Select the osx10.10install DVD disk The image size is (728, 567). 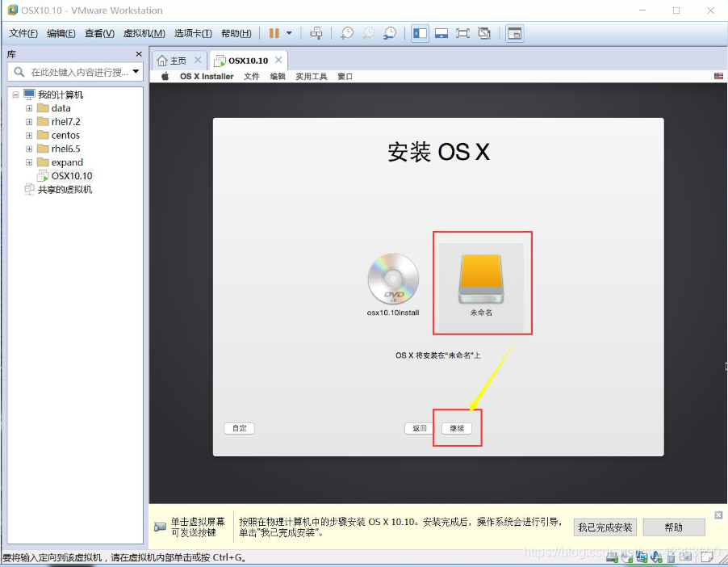pos(393,284)
